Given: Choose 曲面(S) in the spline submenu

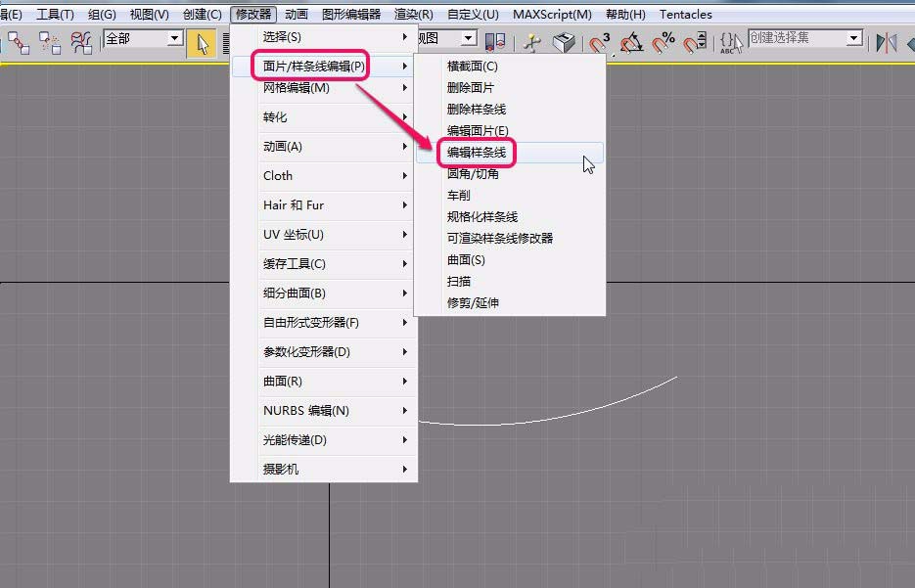Looking at the screenshot, I should coord(510,259).
